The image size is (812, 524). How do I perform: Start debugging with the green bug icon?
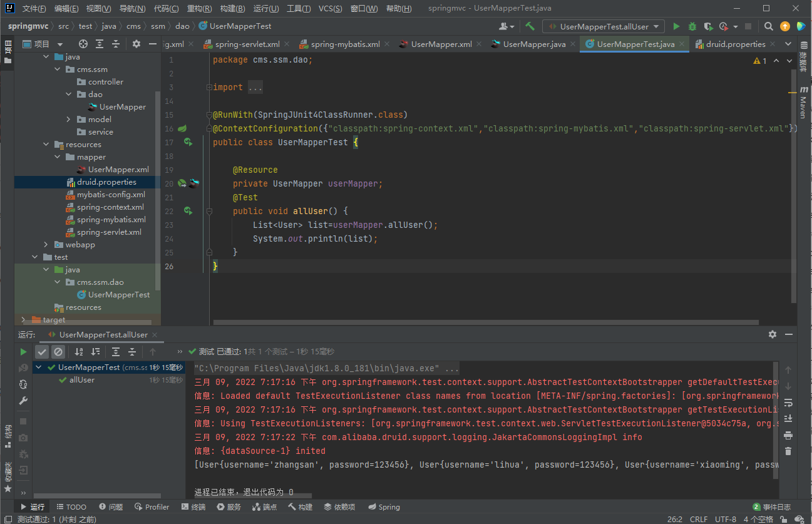[692, 26]
